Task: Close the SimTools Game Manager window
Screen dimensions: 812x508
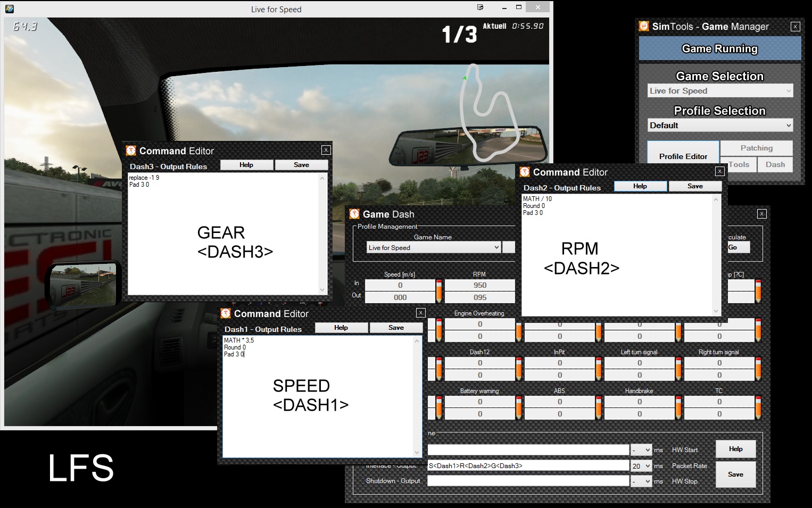Action: pos(796,27)
